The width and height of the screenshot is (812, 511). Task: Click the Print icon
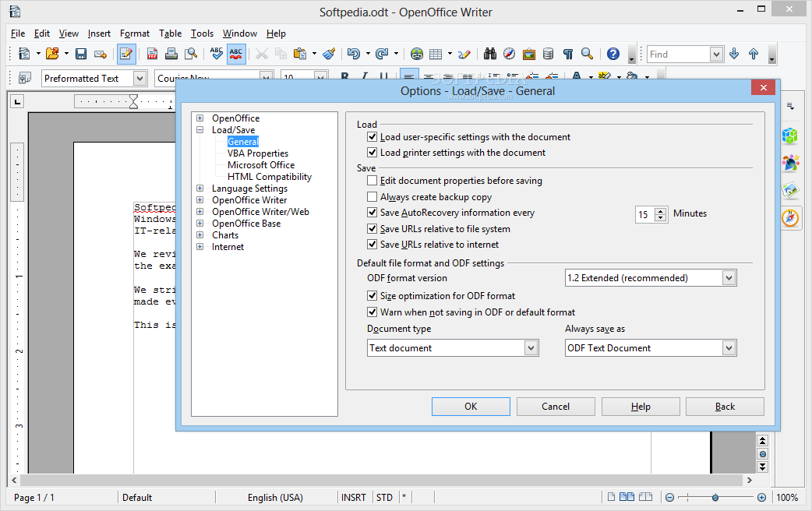click(x=171, y=54)
